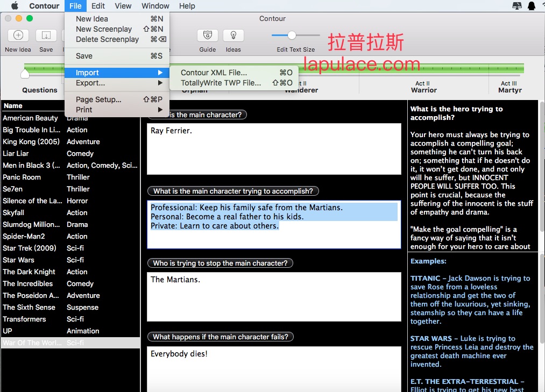Choose New Screenplay menu item
The width and height of the screenshot is (545, 392).
coord(117,29)
